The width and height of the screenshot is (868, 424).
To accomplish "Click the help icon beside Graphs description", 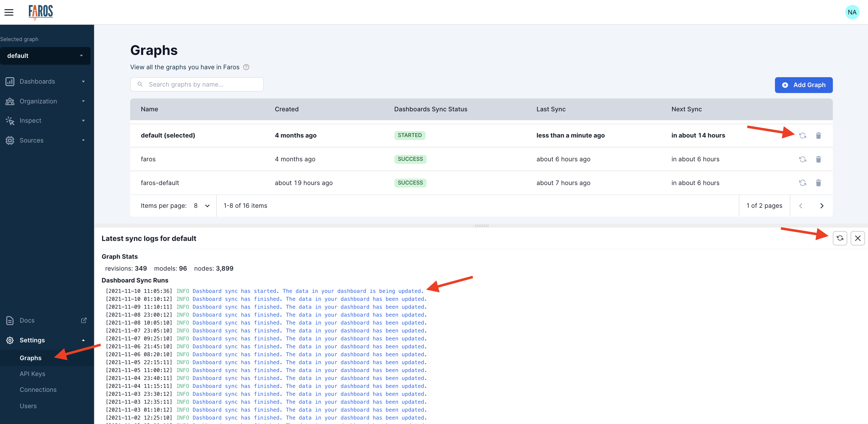I will pyautogui.click(x=246, y=67).
